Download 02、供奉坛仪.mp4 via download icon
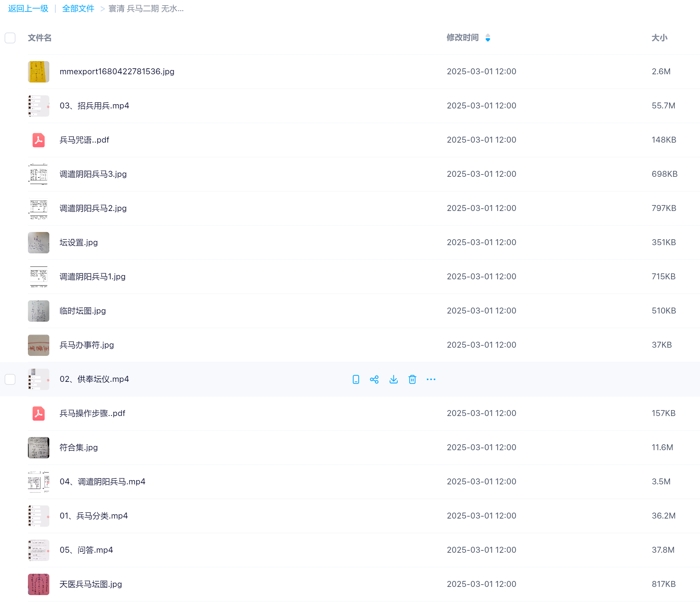The width and height of the screenshot is (700, 602). (x=394, y=380)
